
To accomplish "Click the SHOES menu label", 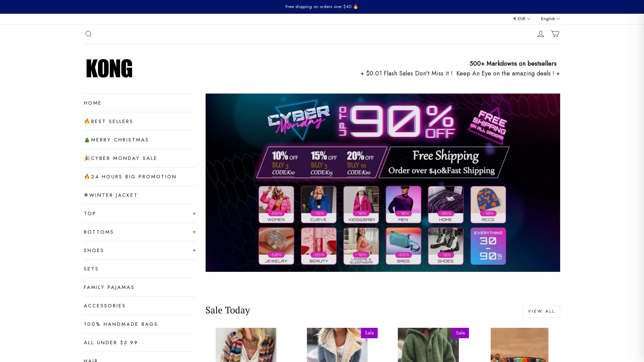I will coord(94,250).
